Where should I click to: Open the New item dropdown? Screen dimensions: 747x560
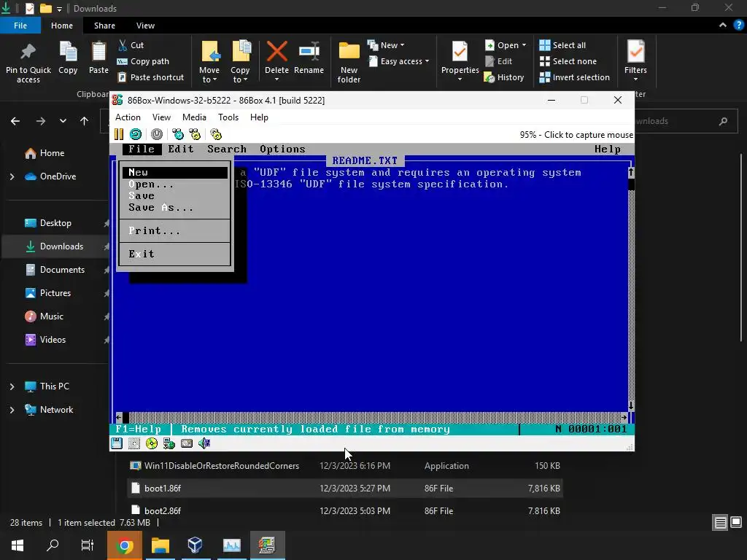click(x=386, y=45)
